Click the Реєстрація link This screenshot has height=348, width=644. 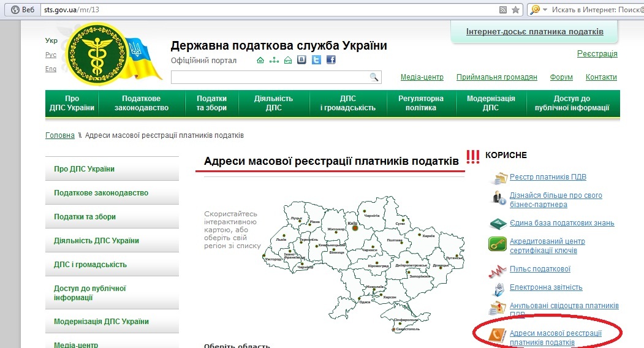597,54
